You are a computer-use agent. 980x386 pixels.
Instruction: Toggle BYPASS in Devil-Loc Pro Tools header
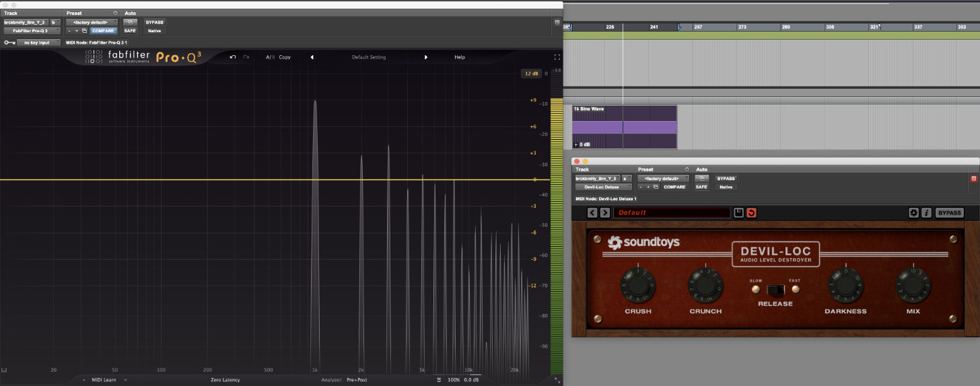[x=726, y=178]
